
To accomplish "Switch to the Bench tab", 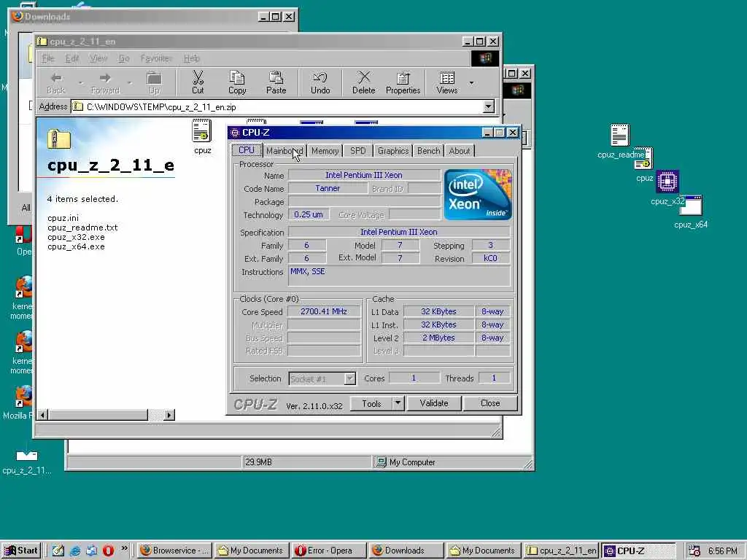I will (428, 151).
